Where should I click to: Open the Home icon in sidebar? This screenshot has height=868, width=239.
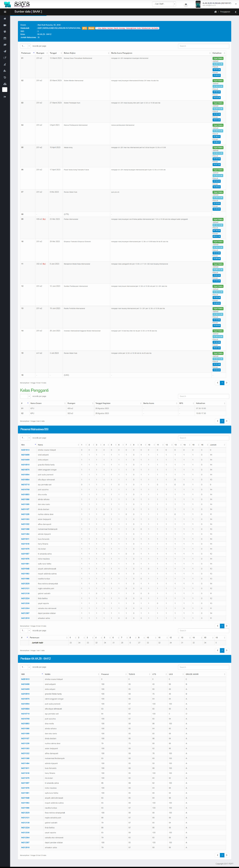(x=5, y=18)
